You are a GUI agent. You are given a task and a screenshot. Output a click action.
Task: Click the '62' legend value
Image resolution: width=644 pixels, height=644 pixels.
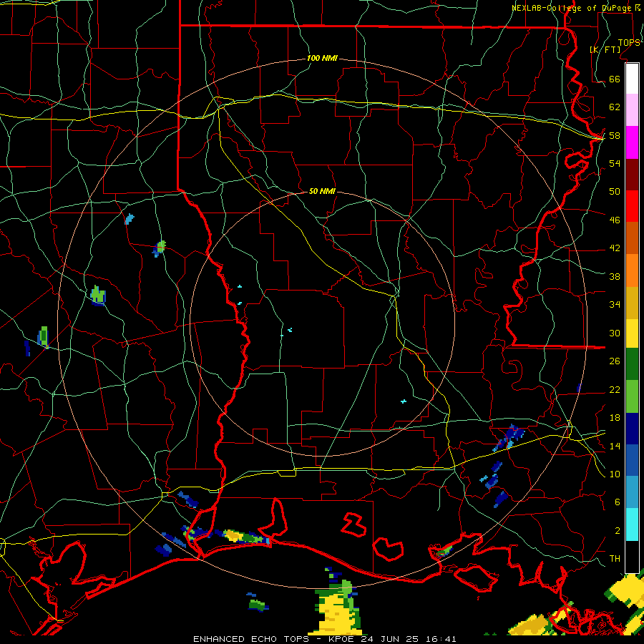(615, 107)
